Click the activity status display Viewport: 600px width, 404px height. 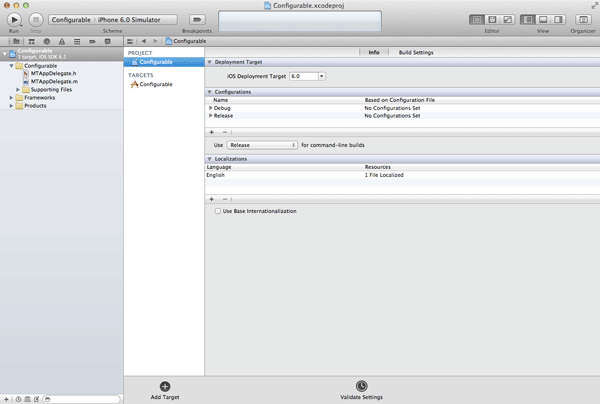click(300, 21)
